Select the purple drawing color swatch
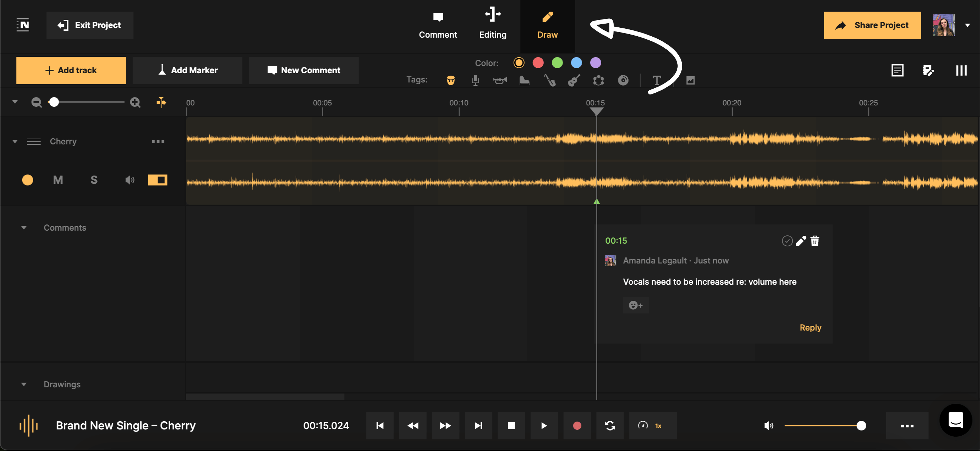 [595, 63]
